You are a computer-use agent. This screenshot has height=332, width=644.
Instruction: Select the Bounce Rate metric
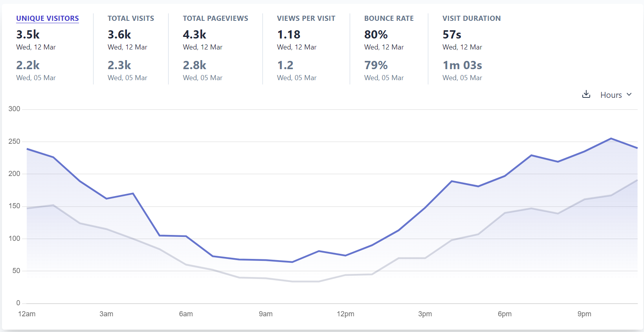pyautogui.click(x=389, y=18)
